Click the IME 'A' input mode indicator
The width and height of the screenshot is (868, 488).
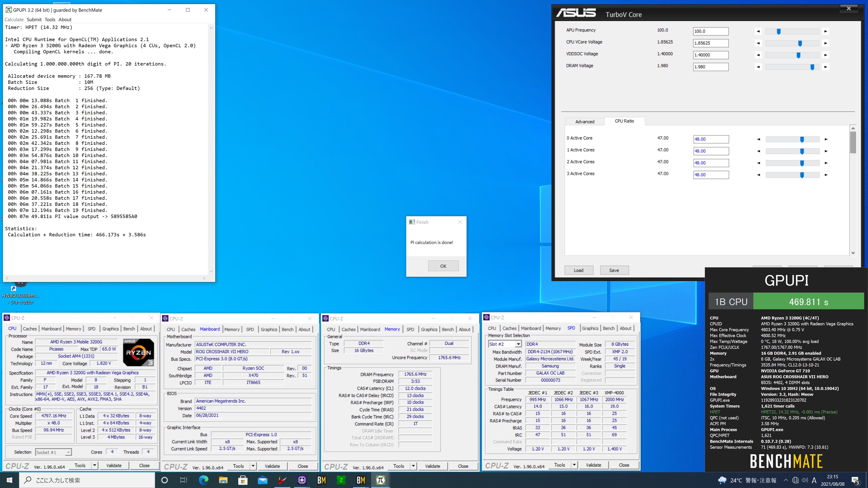pyautogui.click(x=814, y=480)
